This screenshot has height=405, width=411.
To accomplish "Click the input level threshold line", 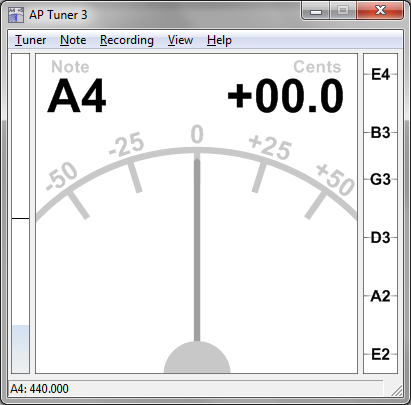I will [x=21, y=219].
